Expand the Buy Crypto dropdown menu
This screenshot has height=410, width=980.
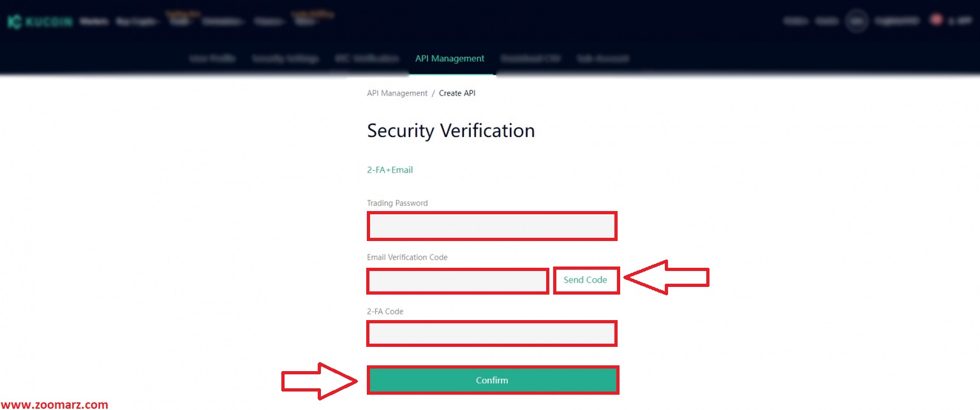tap(138, 21)
